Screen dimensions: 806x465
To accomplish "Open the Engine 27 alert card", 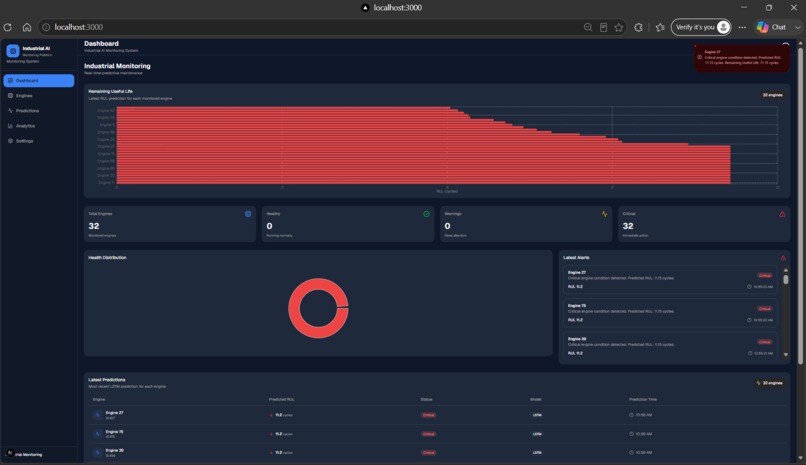I will pos(670,280).
